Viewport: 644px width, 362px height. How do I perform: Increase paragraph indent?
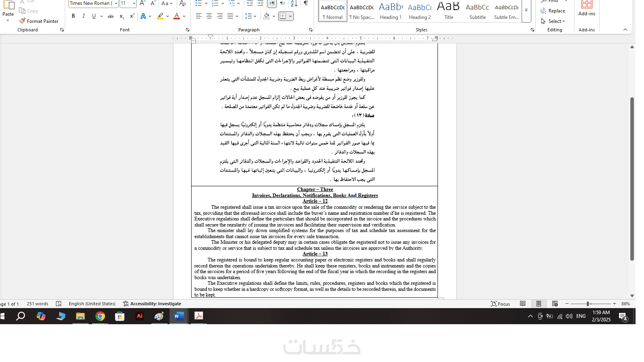[x=260, y=3]
